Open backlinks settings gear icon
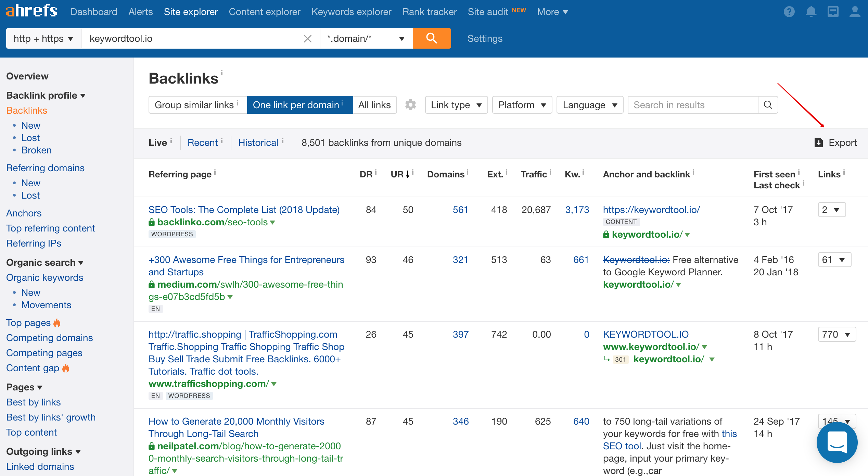The height and width of the screenshot is (476, 868). (x=410, y=105)
